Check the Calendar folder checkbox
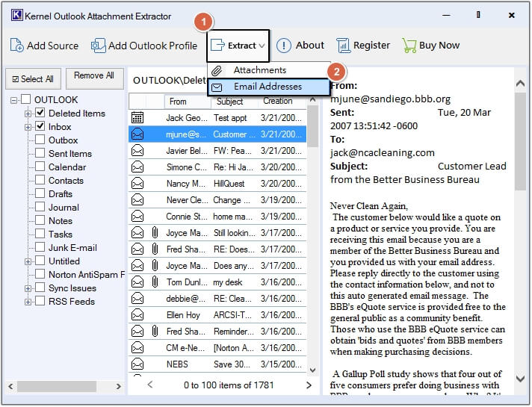 [40, 167]
